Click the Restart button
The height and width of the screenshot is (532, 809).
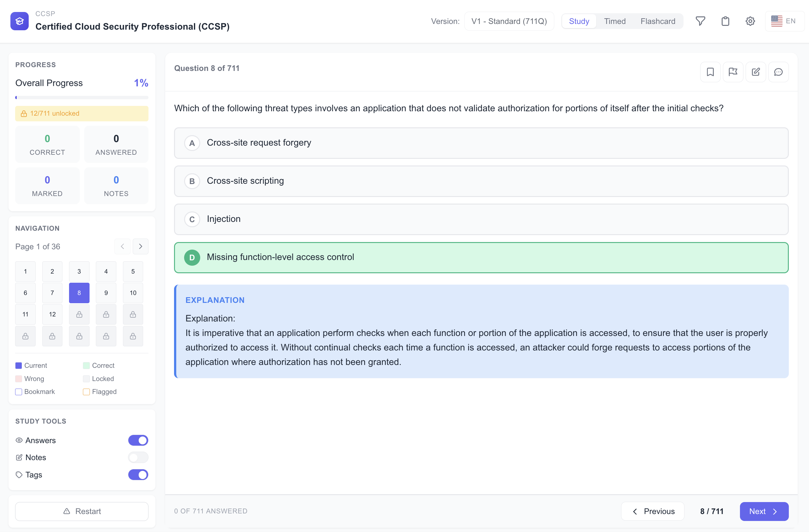tap(82, 511)
